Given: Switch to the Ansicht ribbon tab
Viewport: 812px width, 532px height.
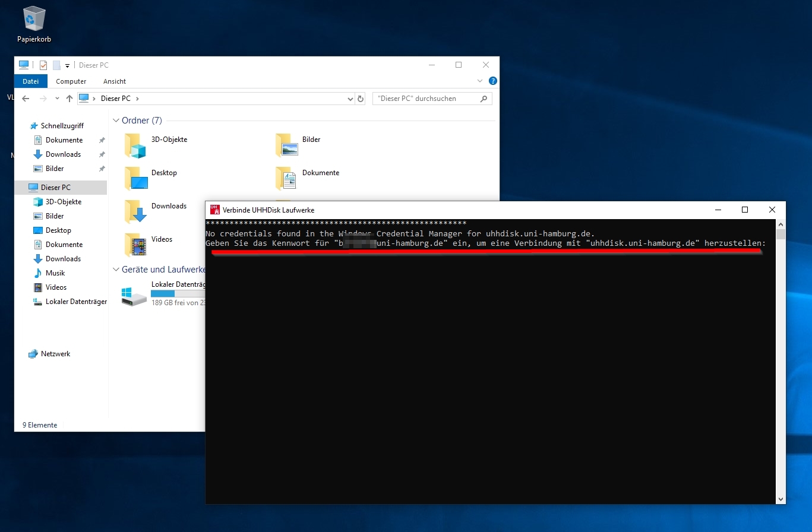Looking at the screenshot, I should [x=115, y=81].
